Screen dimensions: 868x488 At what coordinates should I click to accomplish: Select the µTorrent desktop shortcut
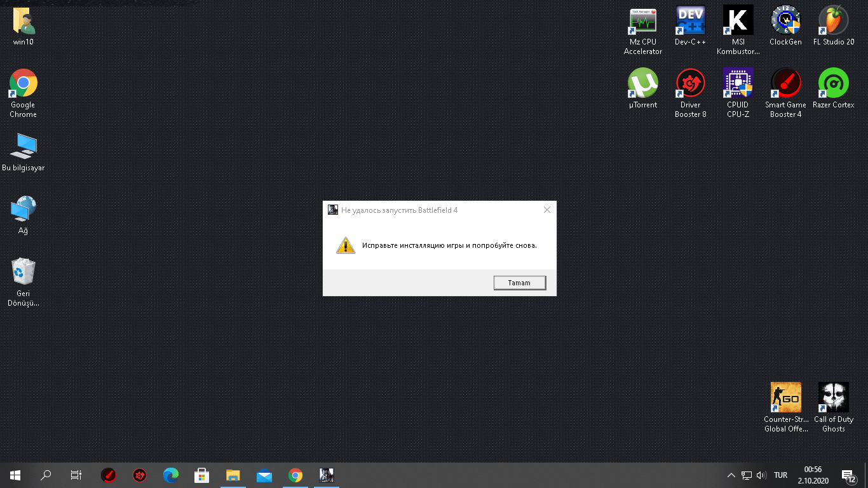pos(643,89)
